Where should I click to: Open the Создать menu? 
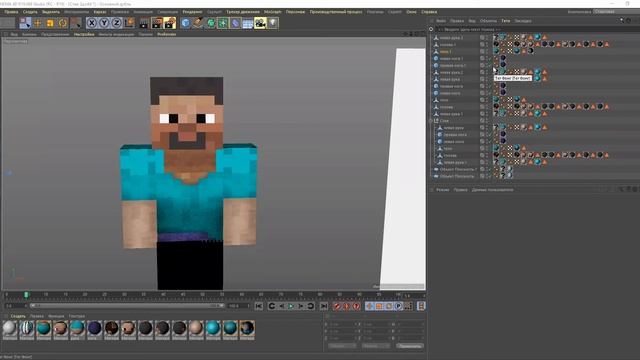(30, 12)
